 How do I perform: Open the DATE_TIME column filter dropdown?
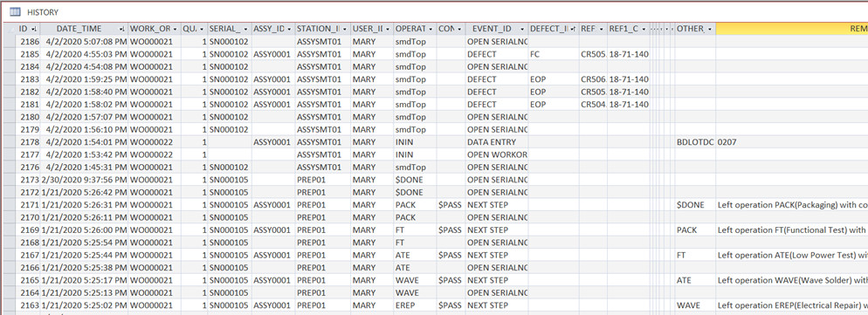[122, 29]
